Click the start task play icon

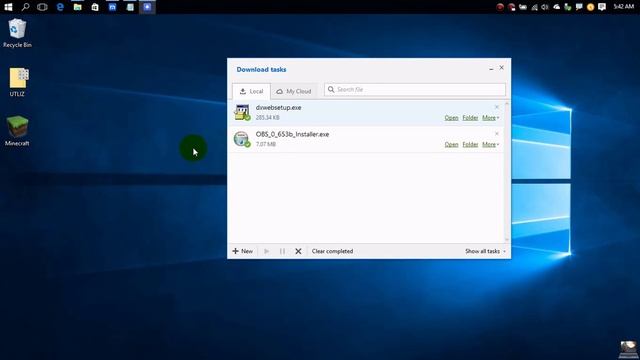tap(267, 251)
